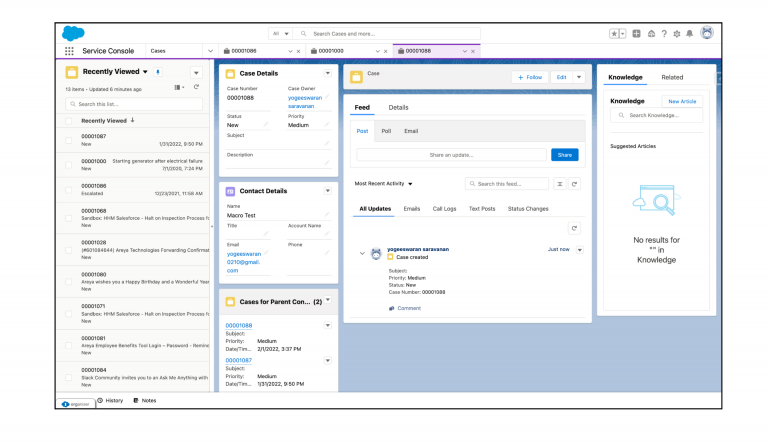Show the Status Changes feed filter
The image size is (768, 442).
(x=528, y=209)
